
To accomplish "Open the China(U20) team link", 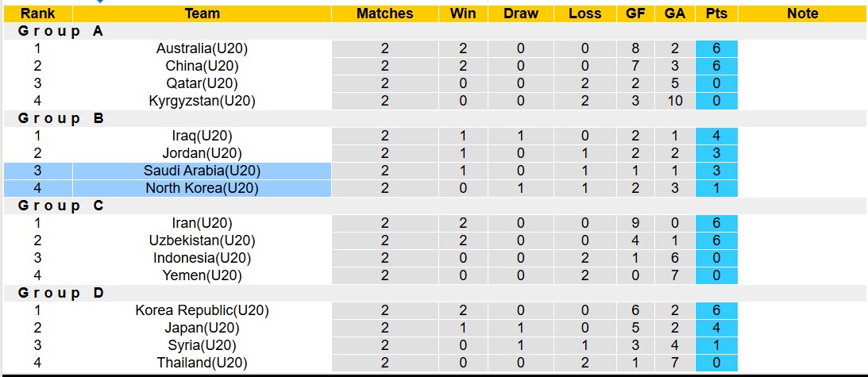I will [x=202, y=66].
